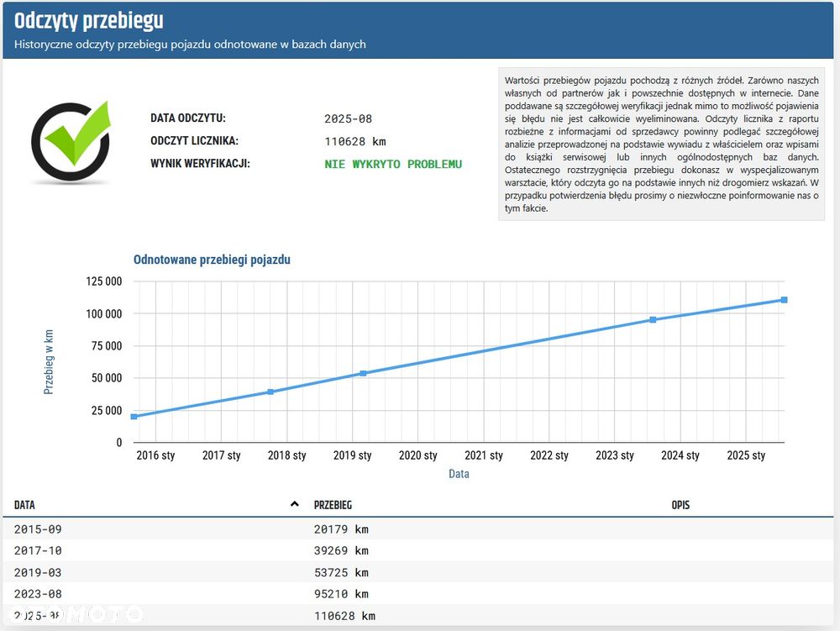Screen dimensions: 840x631
Task: Click the Przebieg w km axis label
Action: pyautogui.click(x=49, y=362)
